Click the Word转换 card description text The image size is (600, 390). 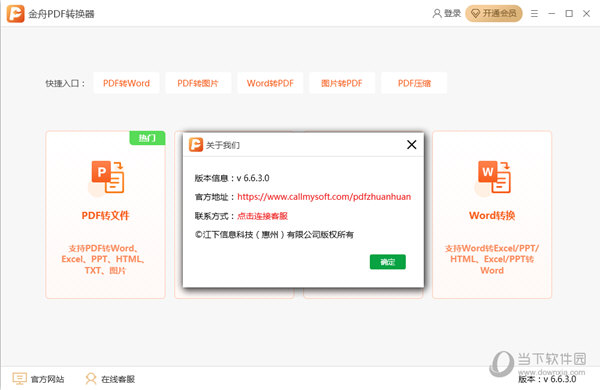pyautogui.click(x=492, y=259)
